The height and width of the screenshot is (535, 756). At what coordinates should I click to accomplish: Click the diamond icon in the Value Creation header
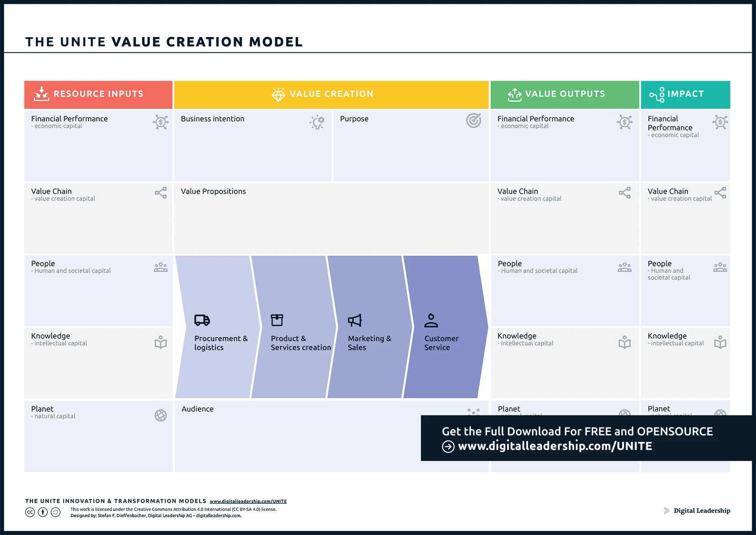click(x=279, y=94)
